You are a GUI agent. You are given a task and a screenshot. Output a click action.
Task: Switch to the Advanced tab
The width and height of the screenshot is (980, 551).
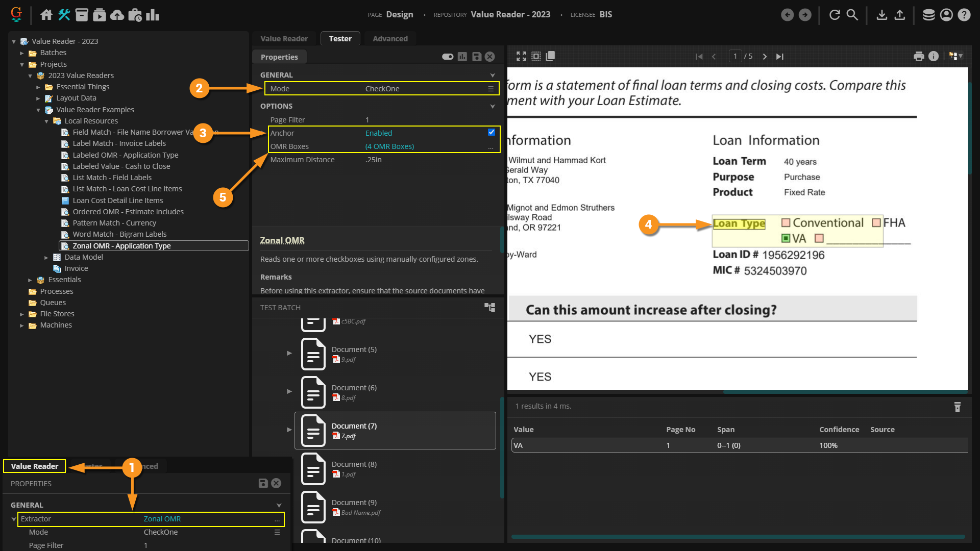tap(390, 38)
